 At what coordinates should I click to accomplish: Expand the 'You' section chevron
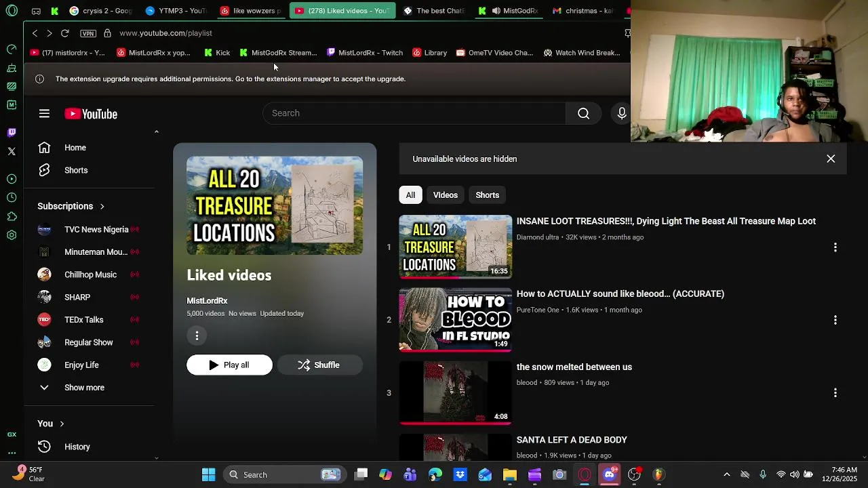(62, 424)
